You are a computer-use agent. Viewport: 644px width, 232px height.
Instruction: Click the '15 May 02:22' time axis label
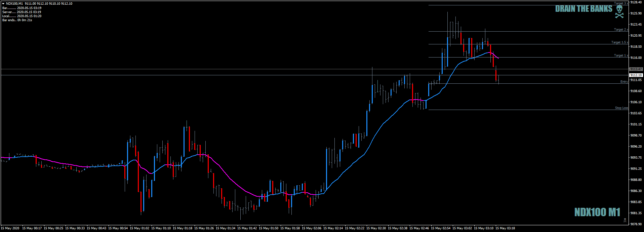355,228
